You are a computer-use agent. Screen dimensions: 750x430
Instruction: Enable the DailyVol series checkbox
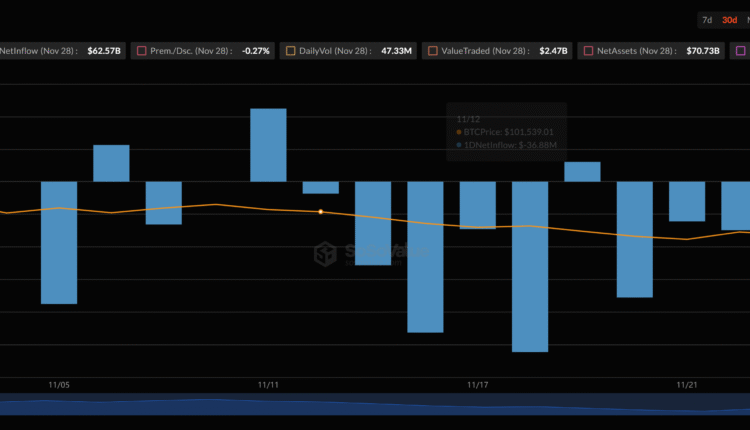pos(290,50)
